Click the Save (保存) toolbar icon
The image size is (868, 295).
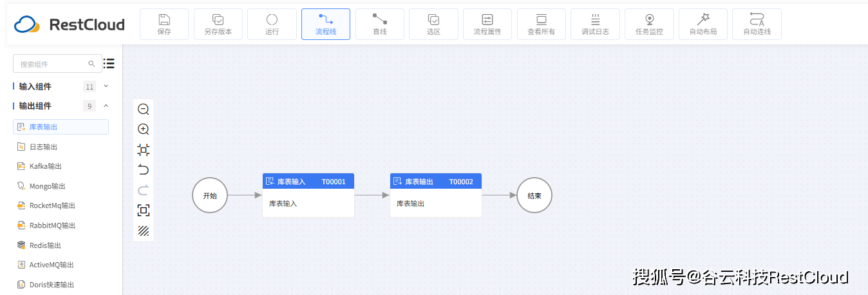click(x=164, y=20)
